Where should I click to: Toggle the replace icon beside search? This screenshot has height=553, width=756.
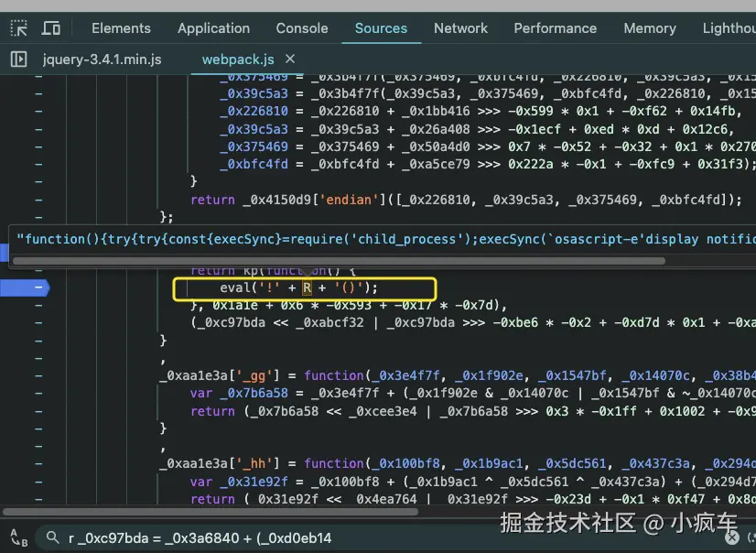tap(19, 537)
